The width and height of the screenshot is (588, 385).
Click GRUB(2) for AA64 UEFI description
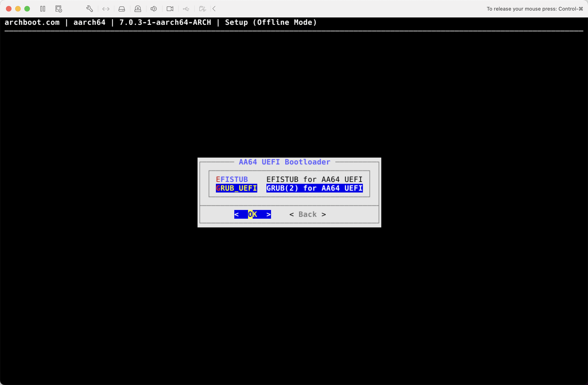314,188
